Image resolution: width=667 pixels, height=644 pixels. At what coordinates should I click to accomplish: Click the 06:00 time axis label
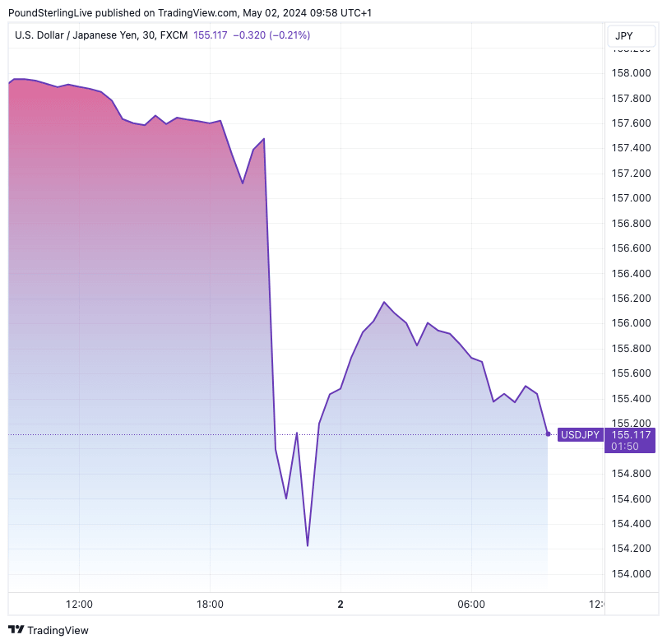tap(471, 604)
